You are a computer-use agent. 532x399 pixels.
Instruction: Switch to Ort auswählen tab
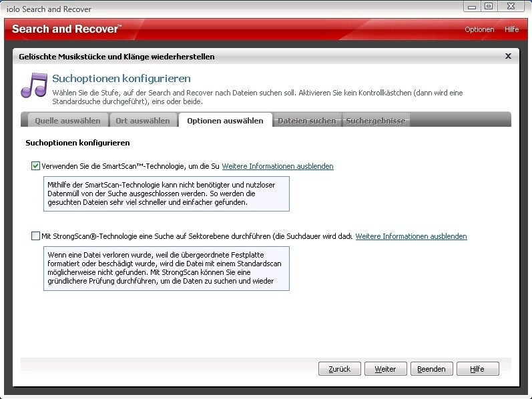click(x=142, y=121)
